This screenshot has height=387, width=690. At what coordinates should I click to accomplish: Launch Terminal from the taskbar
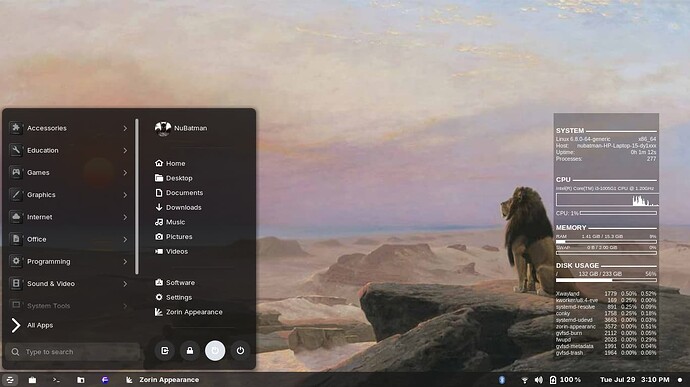[56, 380]
